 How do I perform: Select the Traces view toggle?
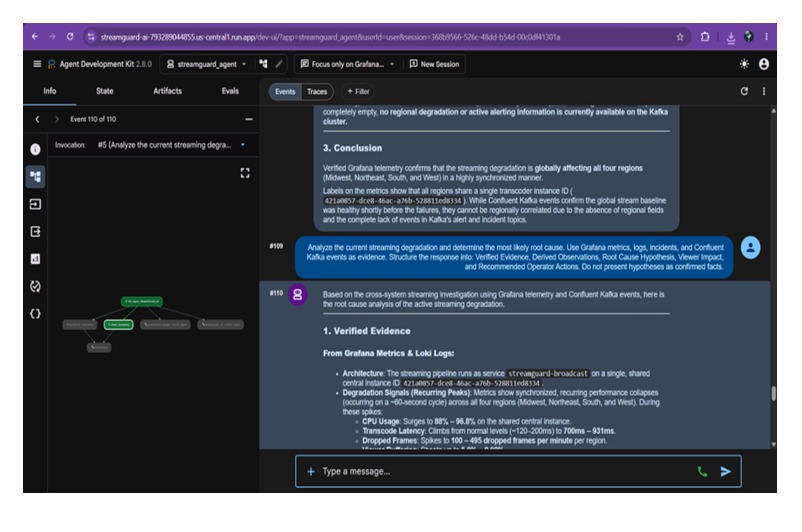(x=317, y=92)
